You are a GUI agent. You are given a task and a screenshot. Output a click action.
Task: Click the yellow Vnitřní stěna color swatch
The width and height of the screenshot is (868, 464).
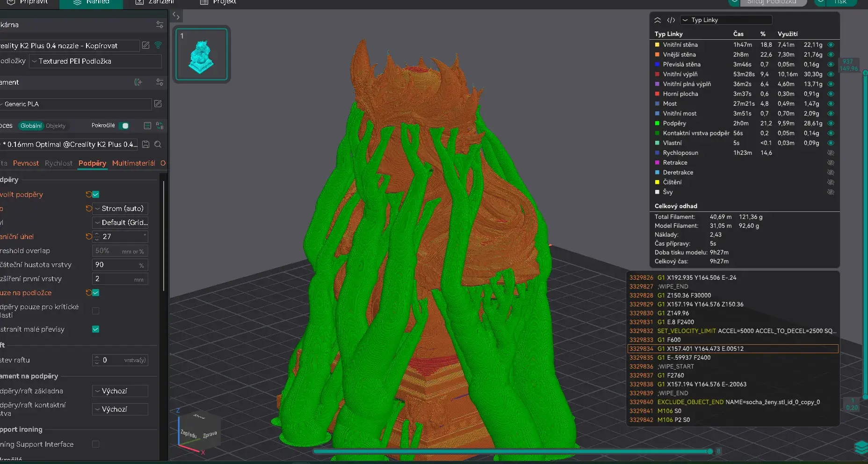[657, 45]
